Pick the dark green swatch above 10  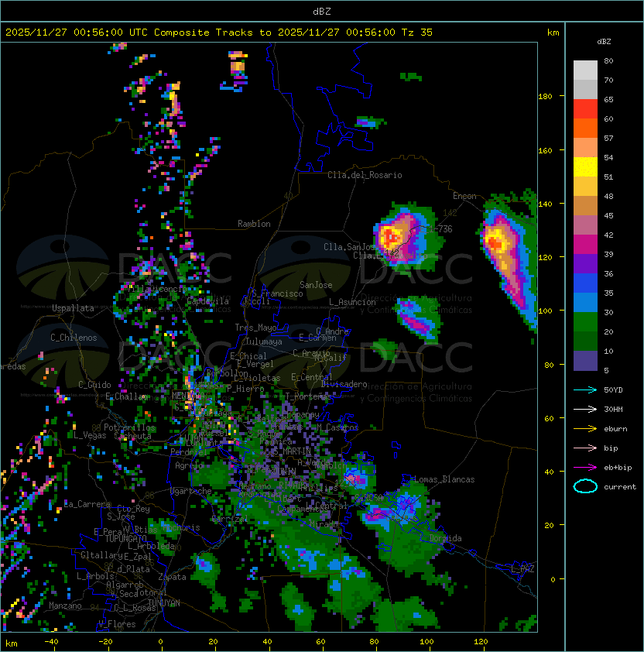[x=585, y=341]
